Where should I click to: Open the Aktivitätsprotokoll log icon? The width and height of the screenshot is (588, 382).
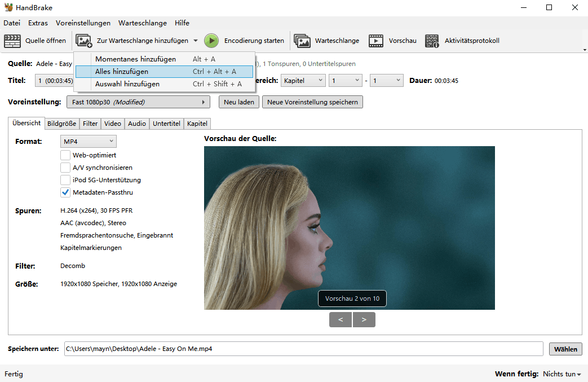pyautogui.click(x=432, y=41)
